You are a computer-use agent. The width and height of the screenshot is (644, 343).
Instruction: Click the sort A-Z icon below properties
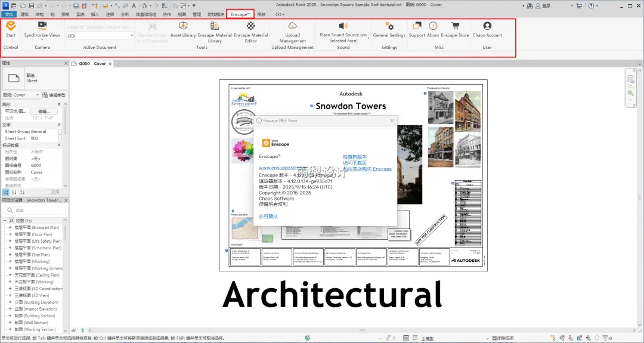(x=14, y=192)
